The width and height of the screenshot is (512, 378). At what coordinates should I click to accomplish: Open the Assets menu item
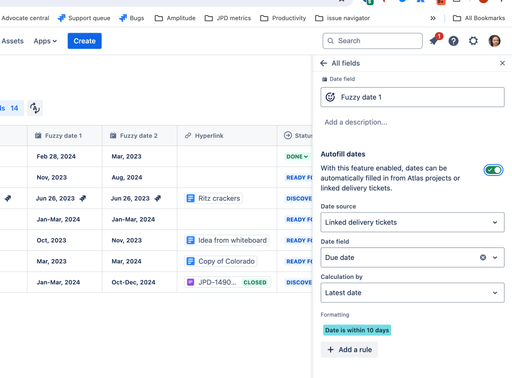click(x=12, y=41)
